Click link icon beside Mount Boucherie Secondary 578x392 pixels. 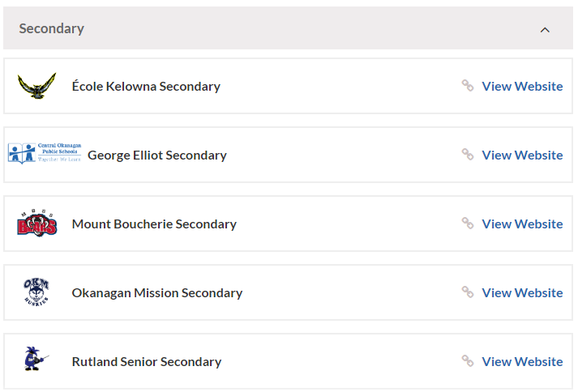click(x=468, y=224)
